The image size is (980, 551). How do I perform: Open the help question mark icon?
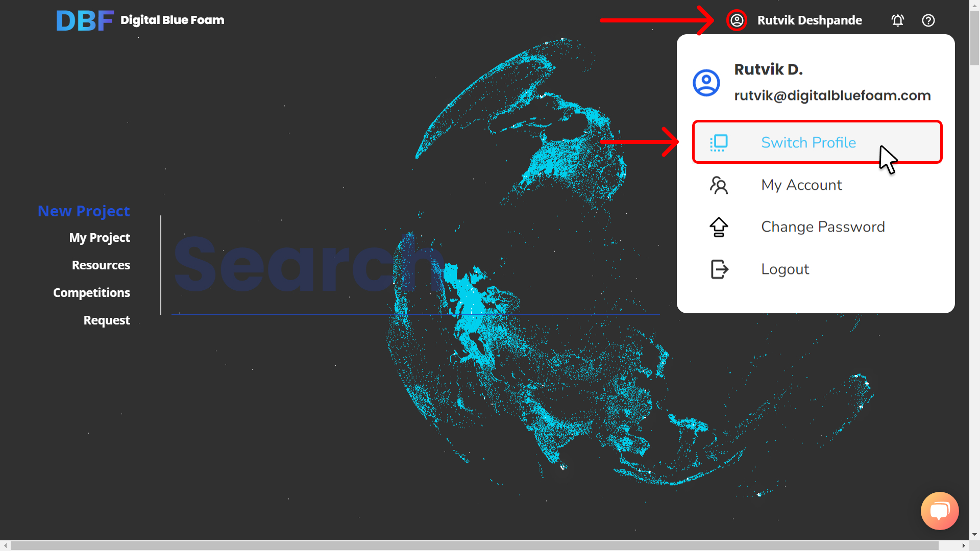point(928,20)
